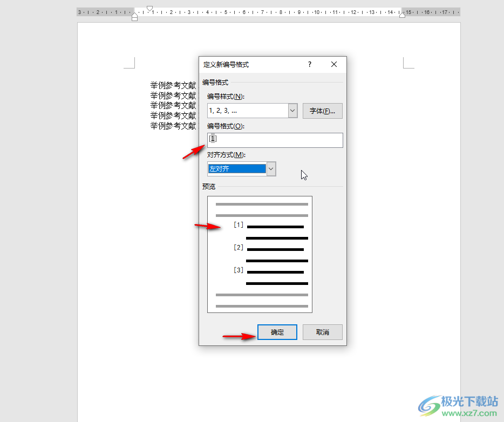Image resolution: width=504 pixels, height=422 pixels.
Task: Click the numbering preview box
Action: click(260, 254)
